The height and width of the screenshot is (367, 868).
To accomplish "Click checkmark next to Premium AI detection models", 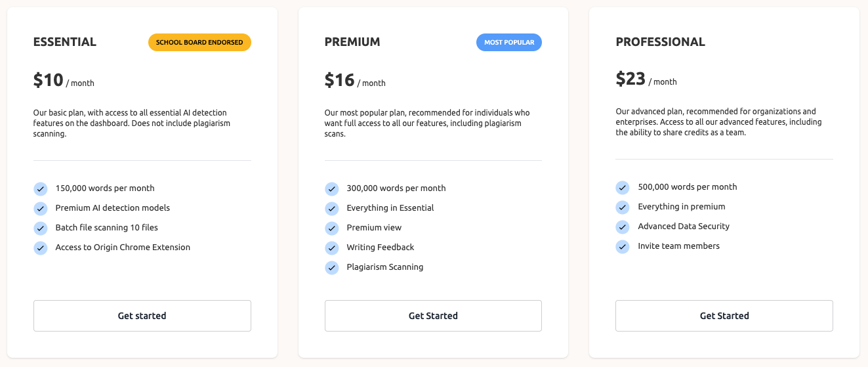I will 41,209.
